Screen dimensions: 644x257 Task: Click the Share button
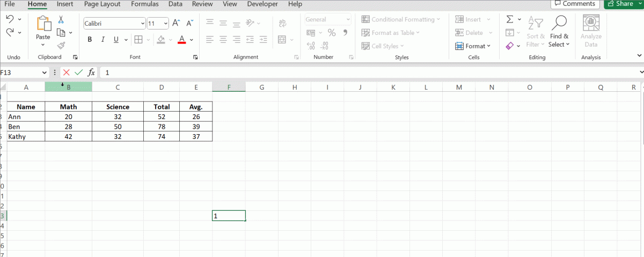[624, 4]
